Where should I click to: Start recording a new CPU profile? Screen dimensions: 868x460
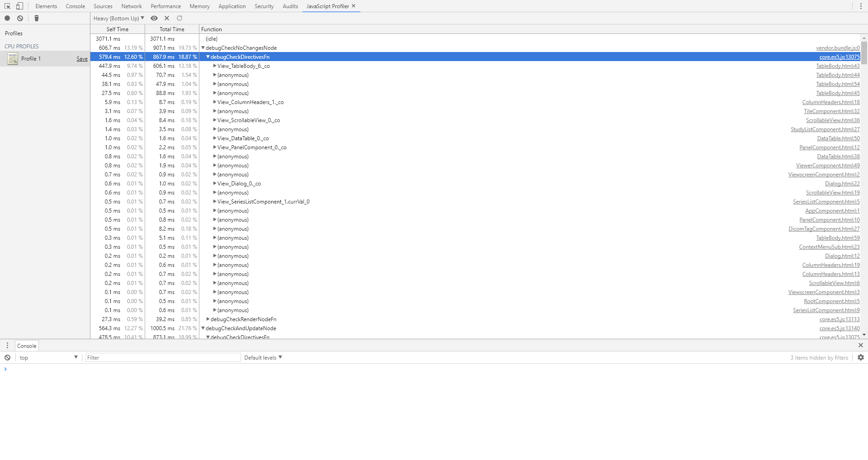[7, 18]
